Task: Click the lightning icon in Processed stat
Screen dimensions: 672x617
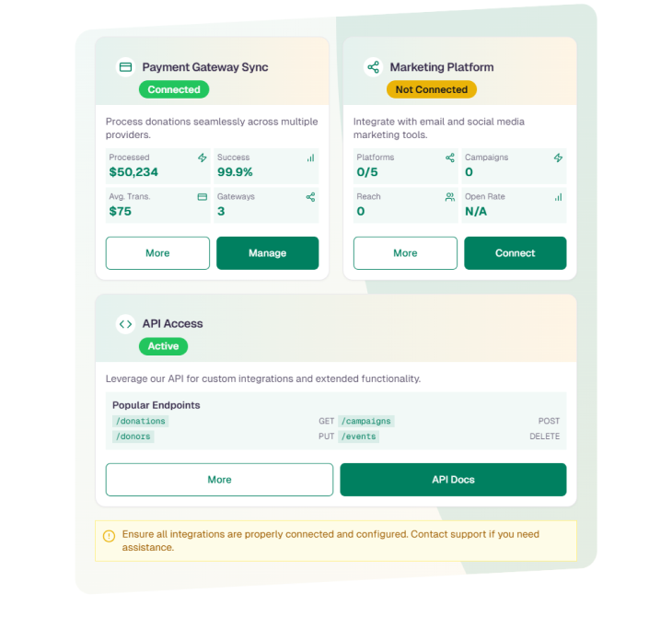Action: (x=203, y=157)
